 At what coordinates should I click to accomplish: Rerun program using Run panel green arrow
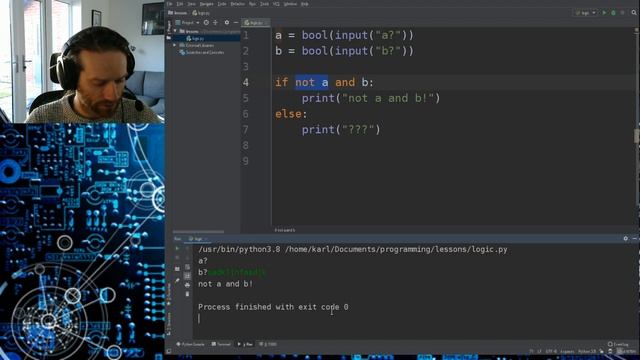point(177,248)
